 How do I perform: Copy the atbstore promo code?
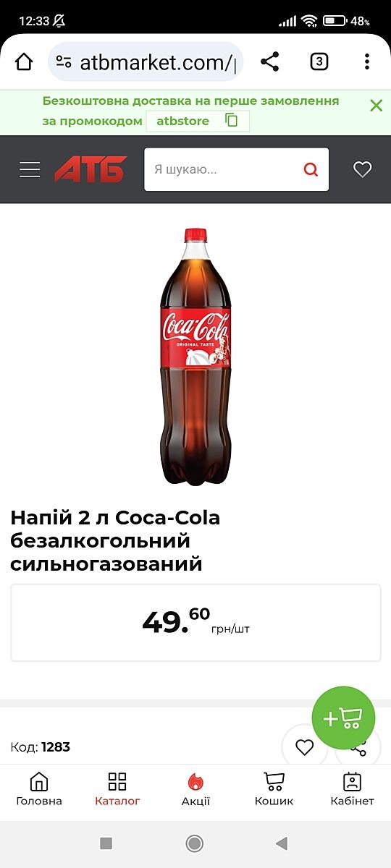[232, 121]
